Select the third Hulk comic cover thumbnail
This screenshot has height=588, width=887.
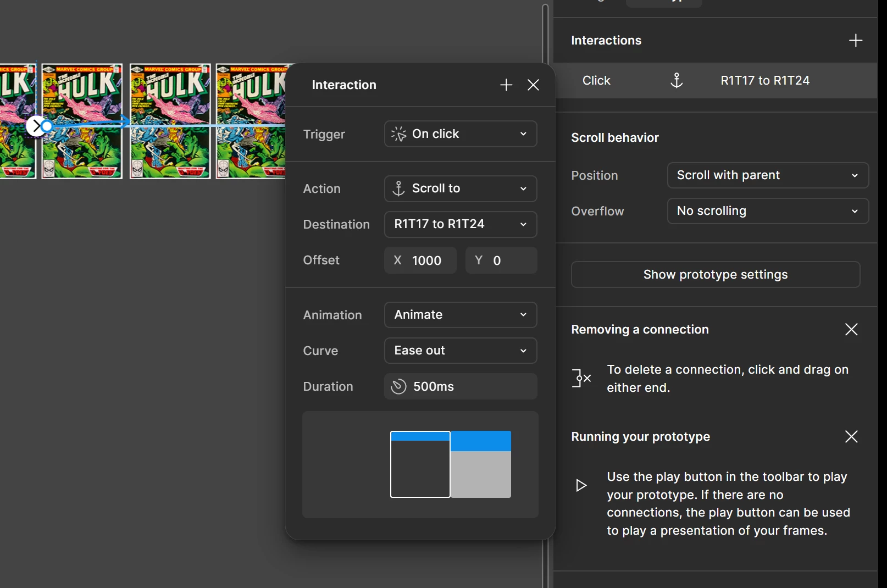coord(170,121)
